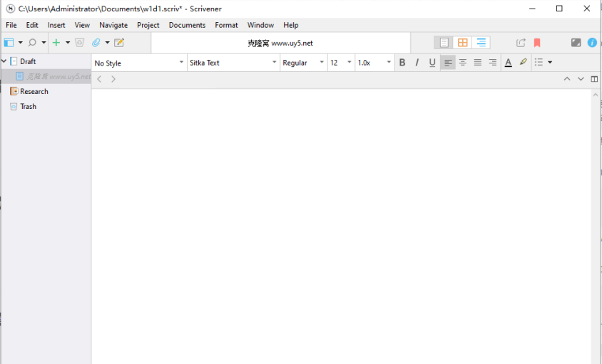Open the Window menu
Image resolution: width=602 pixels, height=364 pixels.
260,25
